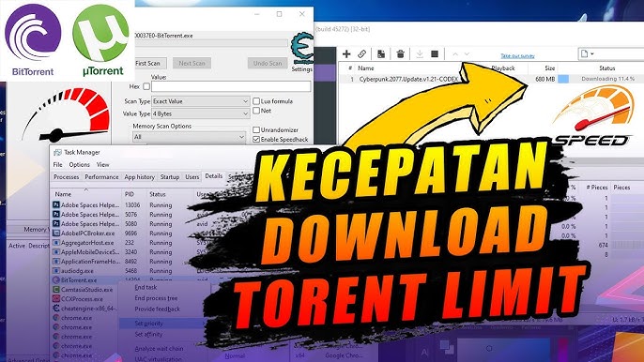Open Cheat Engine Settings logo icon
Image resolution: width=644 pixels, height=362 pixels.
(302, 47)
